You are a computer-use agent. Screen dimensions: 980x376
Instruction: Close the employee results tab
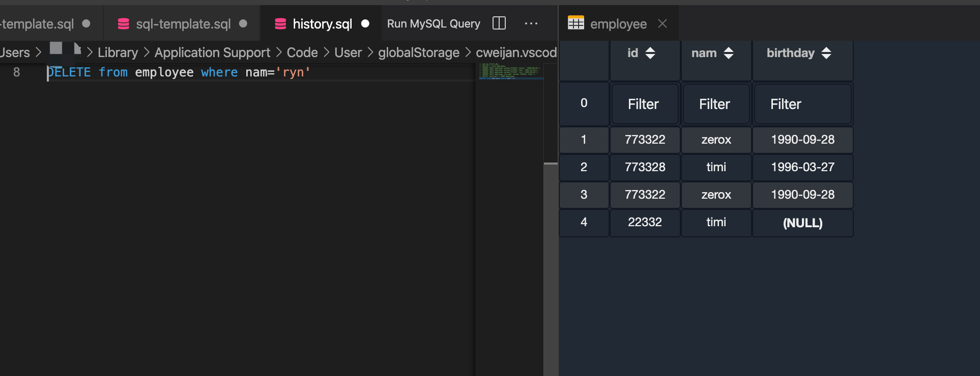(x=662, y=23)
